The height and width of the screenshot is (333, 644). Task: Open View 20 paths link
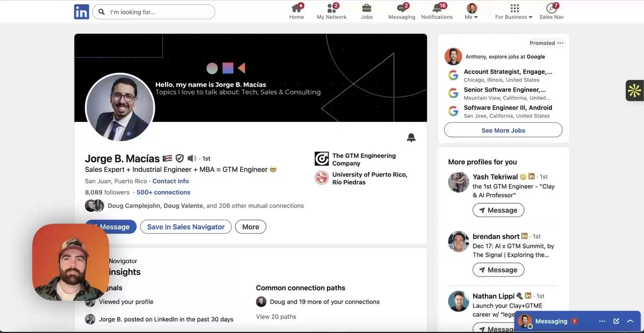coord(276,316)
